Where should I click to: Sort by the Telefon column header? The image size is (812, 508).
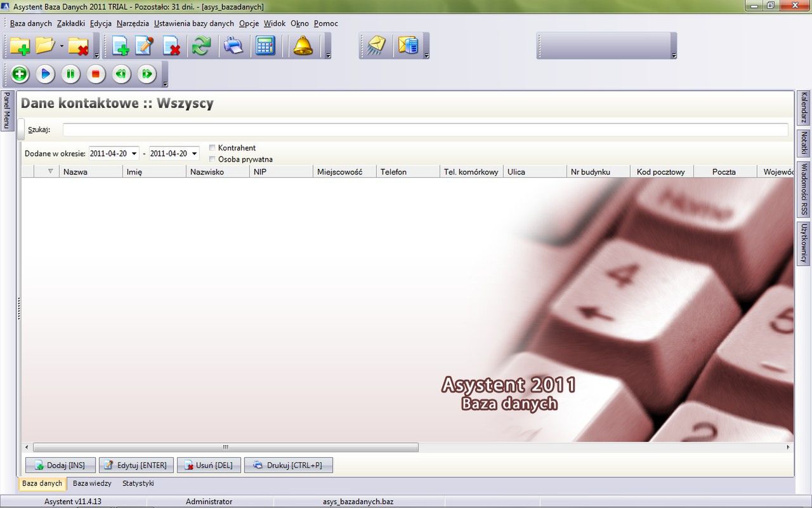click(409, 171)
